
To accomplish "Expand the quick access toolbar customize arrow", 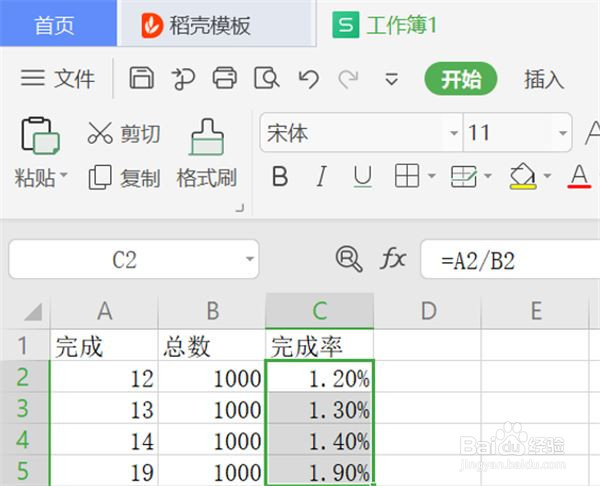I will pos(391,79).
